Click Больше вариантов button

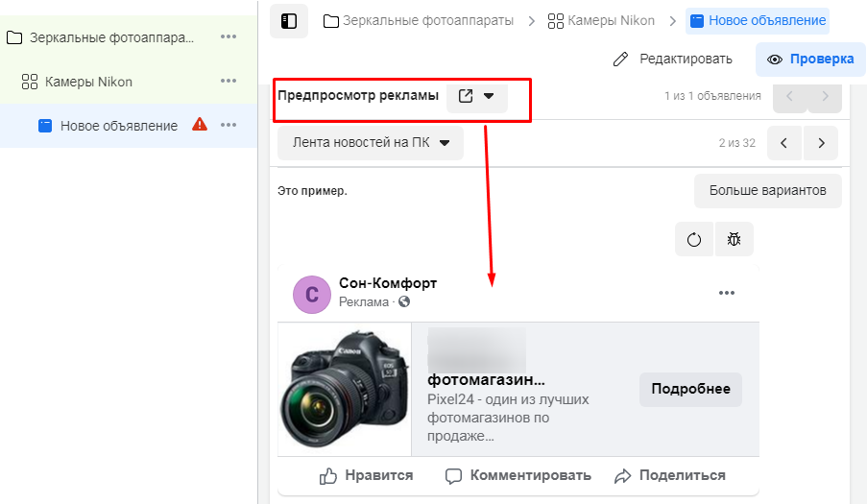point(768,191)
